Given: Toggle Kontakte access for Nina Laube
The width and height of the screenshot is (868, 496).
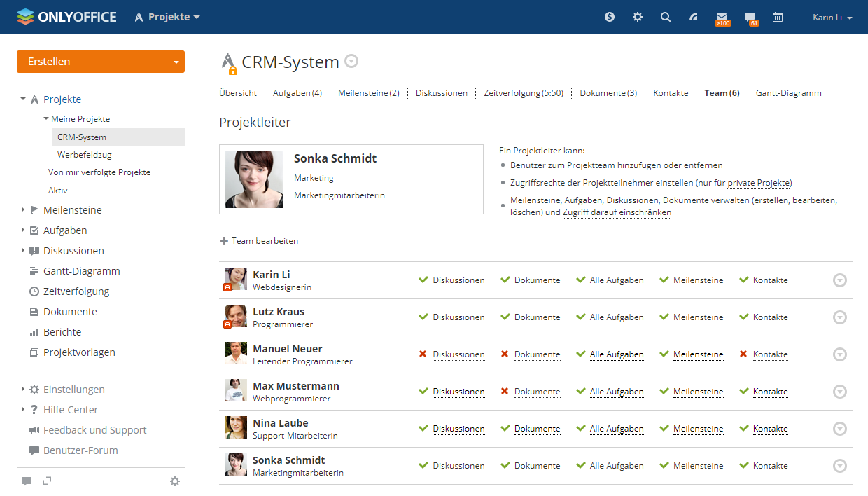Looking at the screenshot, I should pyautogui.click(x=770, y=429).
